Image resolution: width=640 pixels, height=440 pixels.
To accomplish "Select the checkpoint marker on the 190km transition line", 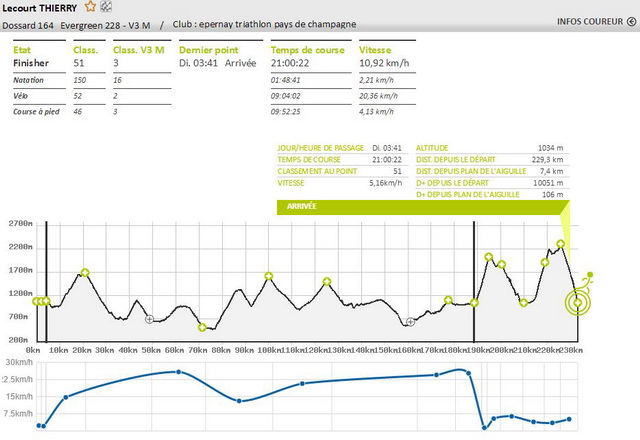I will [474, 303].
